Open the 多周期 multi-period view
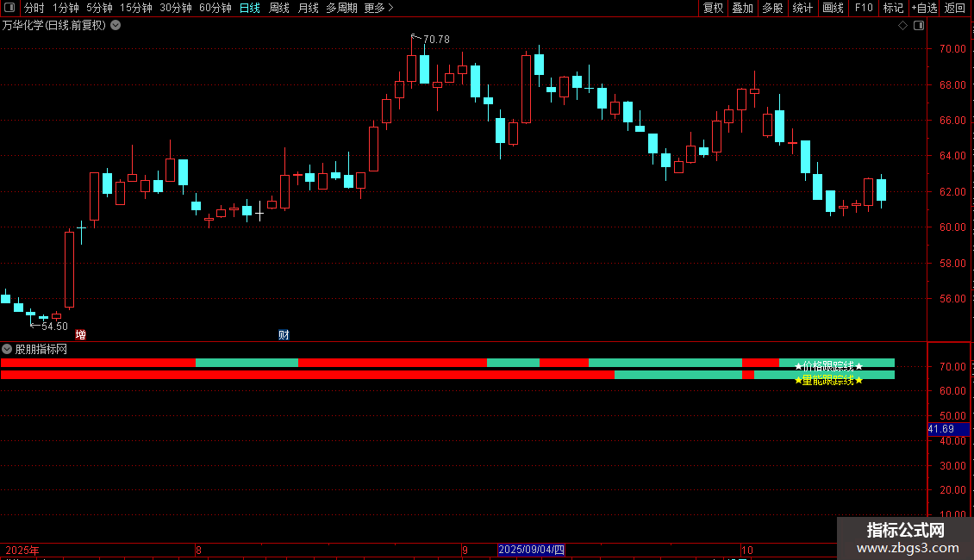Screen dimensions: 974x560 [x=341, y=8]
